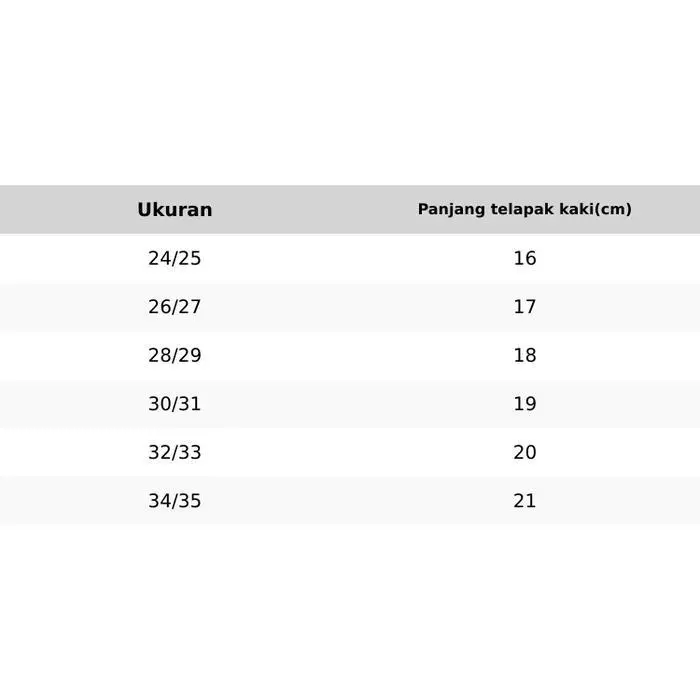
Task: Click the Ukuran column header
Action: (x=175, y=210)
